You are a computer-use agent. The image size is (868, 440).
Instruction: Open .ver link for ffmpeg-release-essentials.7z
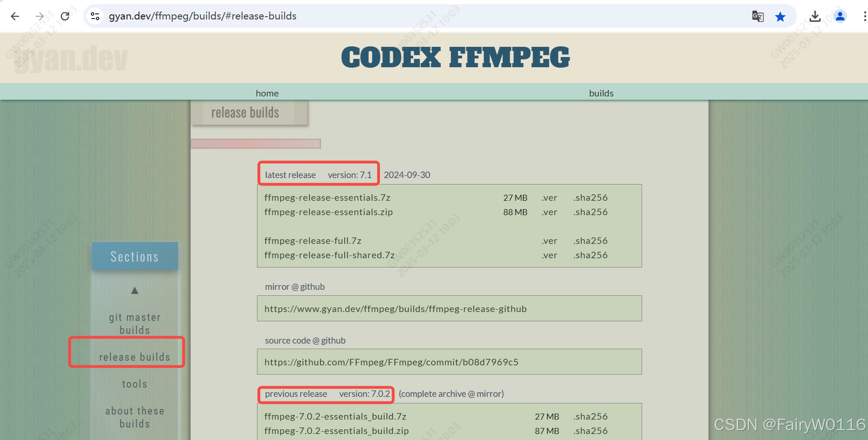(x=549, y=198)
